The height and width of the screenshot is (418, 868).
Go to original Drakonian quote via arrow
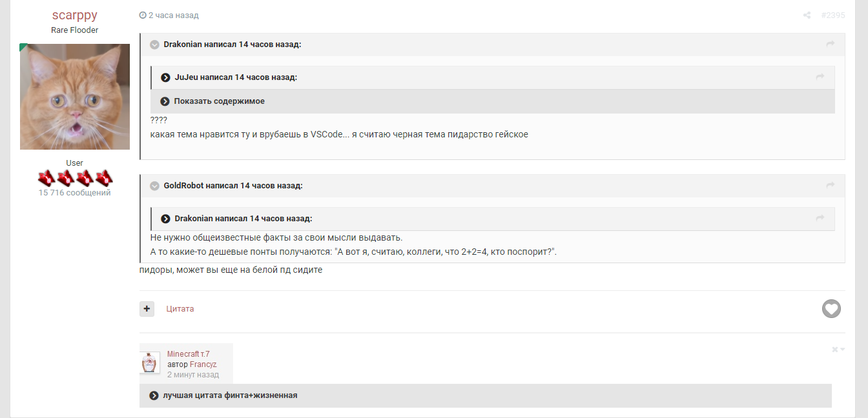click(x=830, y=44)
